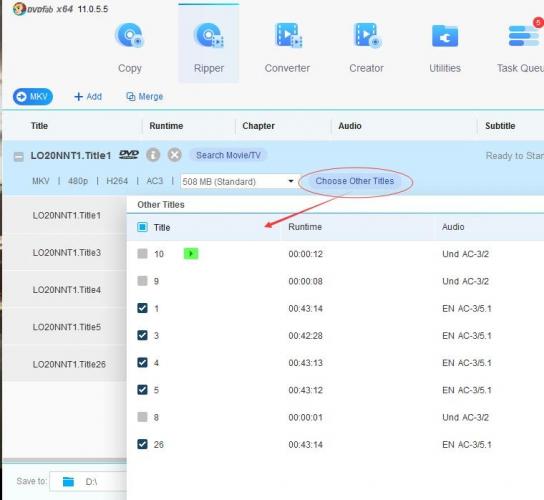
Task: Click the MKV profile button
Action: pyautogui.click(x=33, y=96)
